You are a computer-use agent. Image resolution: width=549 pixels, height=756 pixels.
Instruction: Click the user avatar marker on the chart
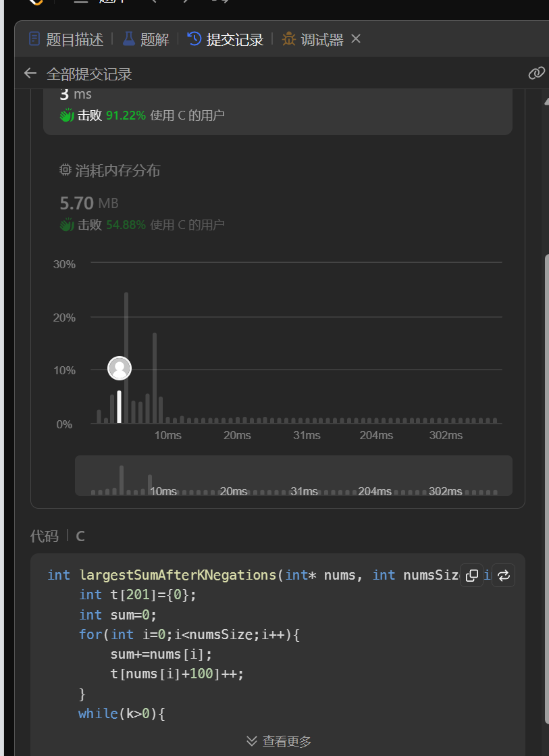[120, 368]
